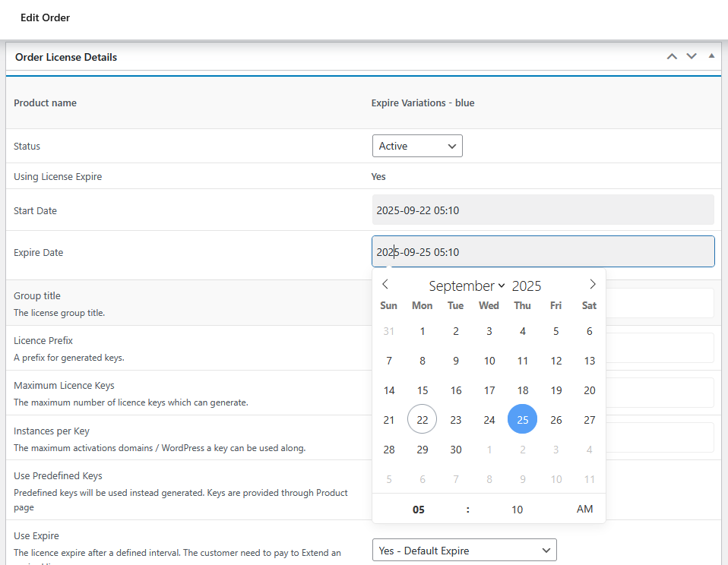Click the hour field showing 05
728x565 pixels.
[x=419, y=510]
